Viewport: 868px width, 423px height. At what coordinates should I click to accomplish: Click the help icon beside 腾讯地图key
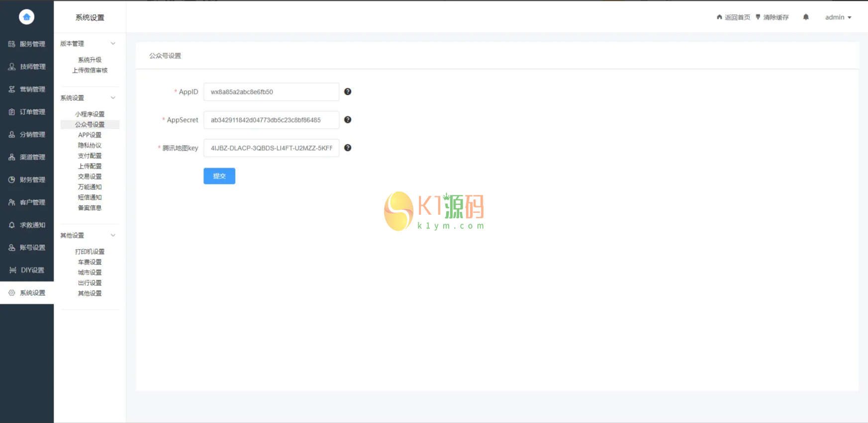point(348,148)
